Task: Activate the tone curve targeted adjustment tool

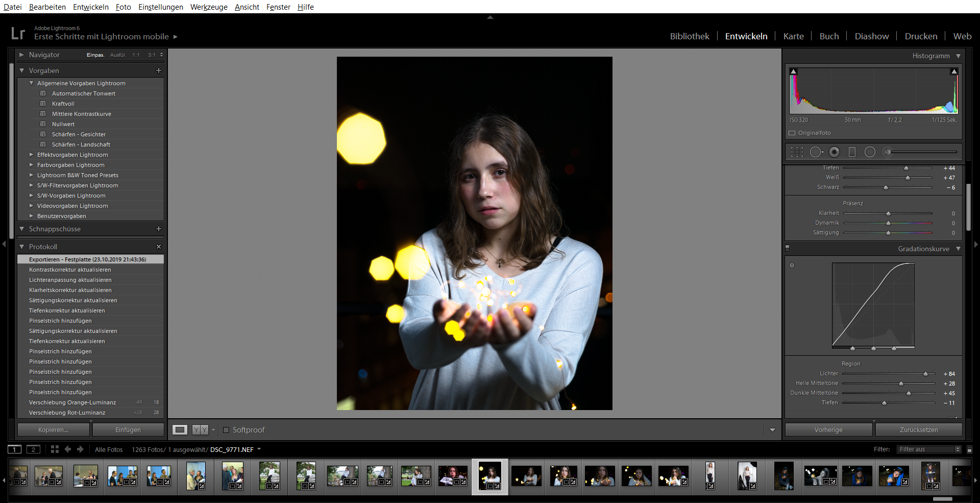Action: pyautogui.click(x=792, y=266)
